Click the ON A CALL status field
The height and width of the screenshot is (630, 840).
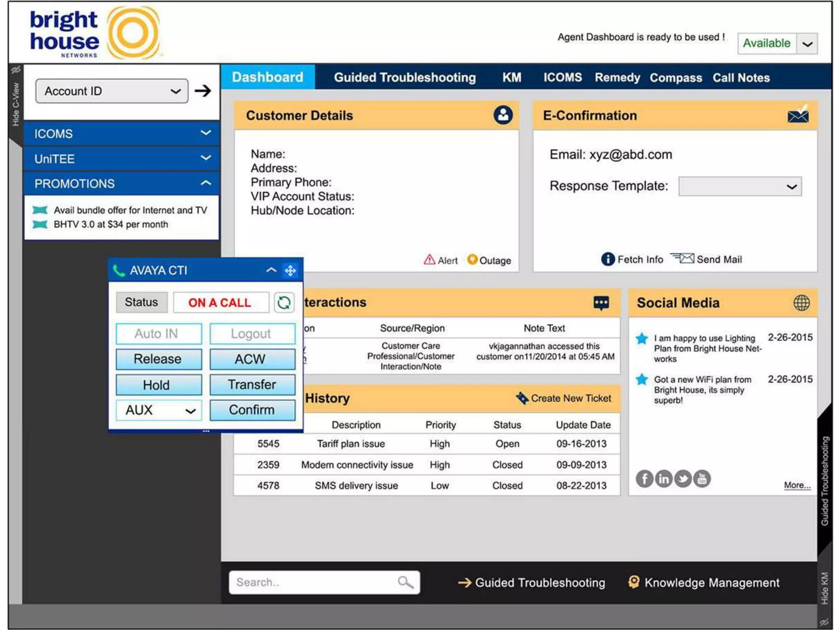pyautogui.click(x=221, y=303)
